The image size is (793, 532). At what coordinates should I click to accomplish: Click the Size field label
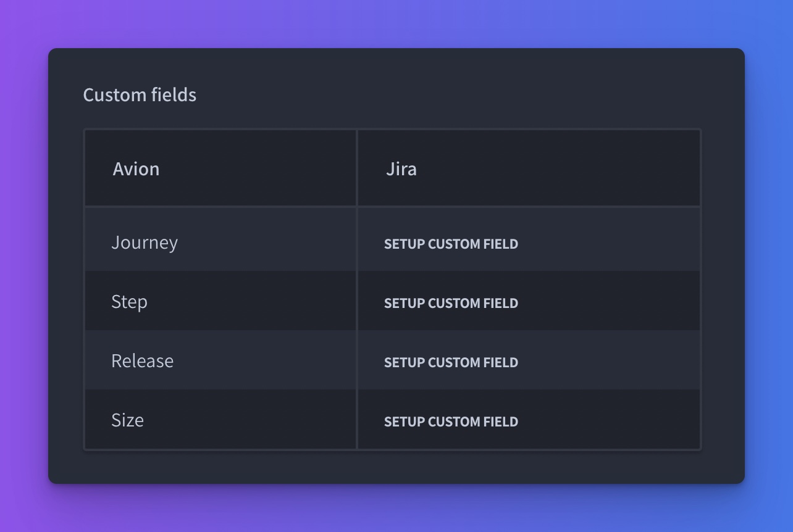coord(127,420)
